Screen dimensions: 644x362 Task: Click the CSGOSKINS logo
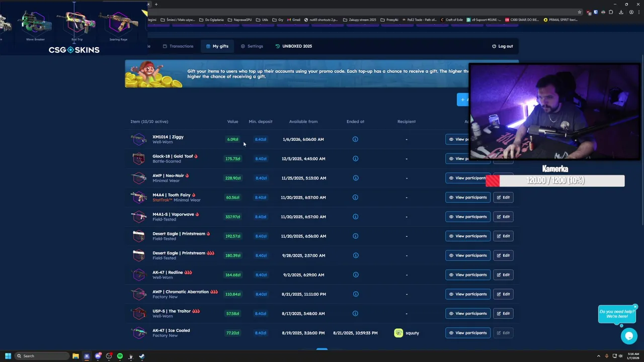coord(74,50)
